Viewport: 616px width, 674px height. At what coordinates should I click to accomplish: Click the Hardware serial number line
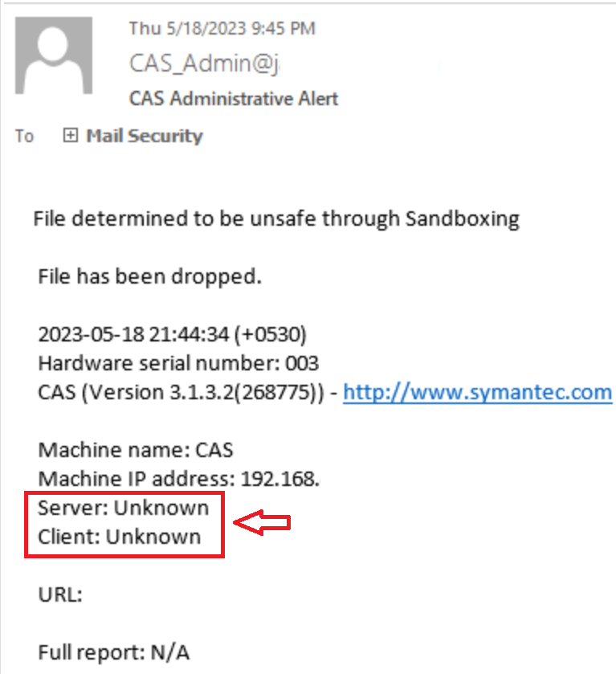[178, 362]
